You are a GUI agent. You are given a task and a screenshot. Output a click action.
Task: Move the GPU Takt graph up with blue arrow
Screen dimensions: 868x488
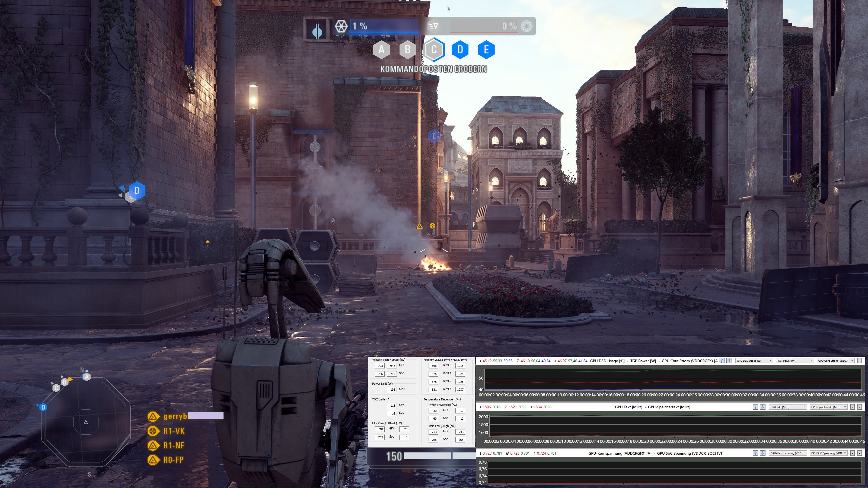[x=755, y=407]
